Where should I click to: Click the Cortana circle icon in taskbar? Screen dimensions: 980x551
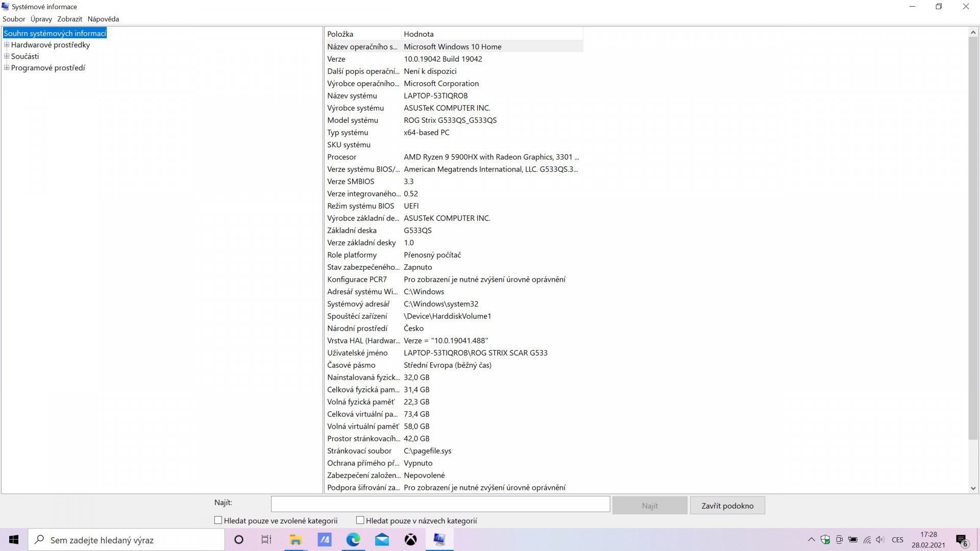coord(238,540)
